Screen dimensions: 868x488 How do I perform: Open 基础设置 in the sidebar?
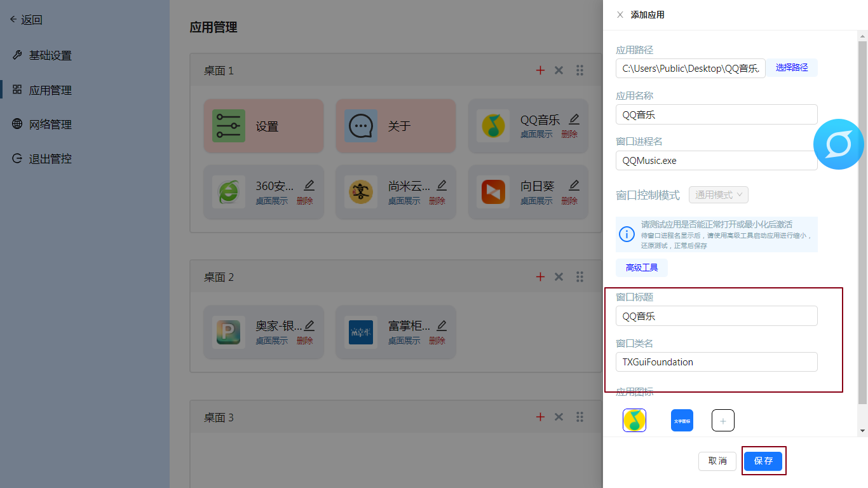tap(43, 55)
